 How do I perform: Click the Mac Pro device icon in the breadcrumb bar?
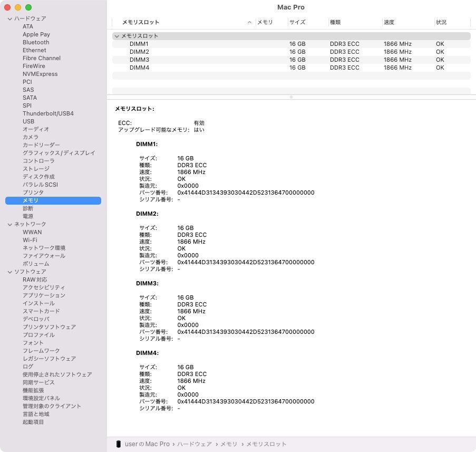click(x=118, y=444)
